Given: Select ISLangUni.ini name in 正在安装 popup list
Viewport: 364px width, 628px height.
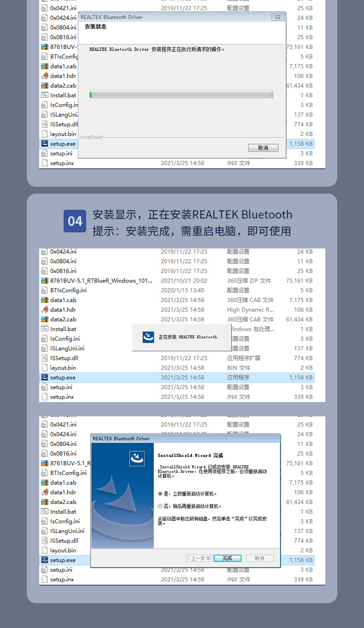Looking at the screenshot, I should coord(67,348).
